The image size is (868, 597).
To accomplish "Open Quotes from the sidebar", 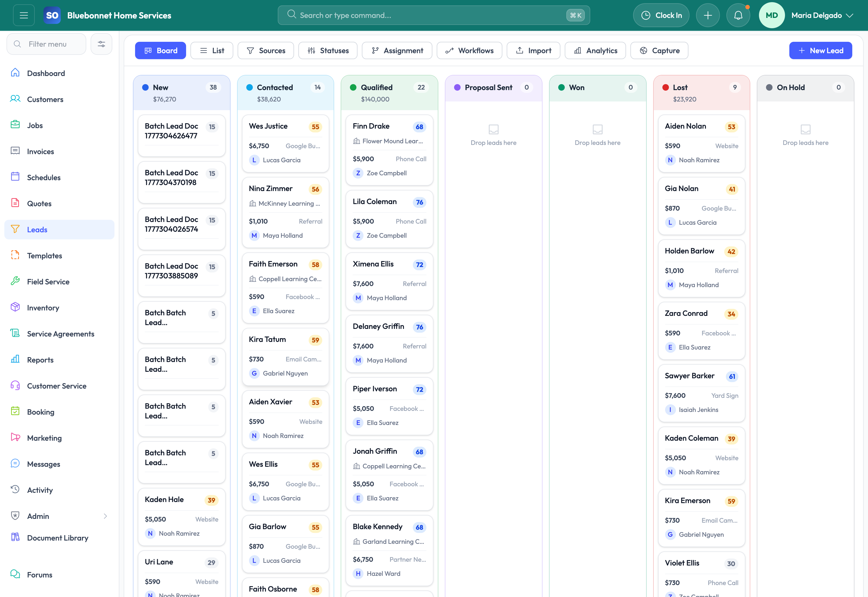I will click(x=59, y=204).
